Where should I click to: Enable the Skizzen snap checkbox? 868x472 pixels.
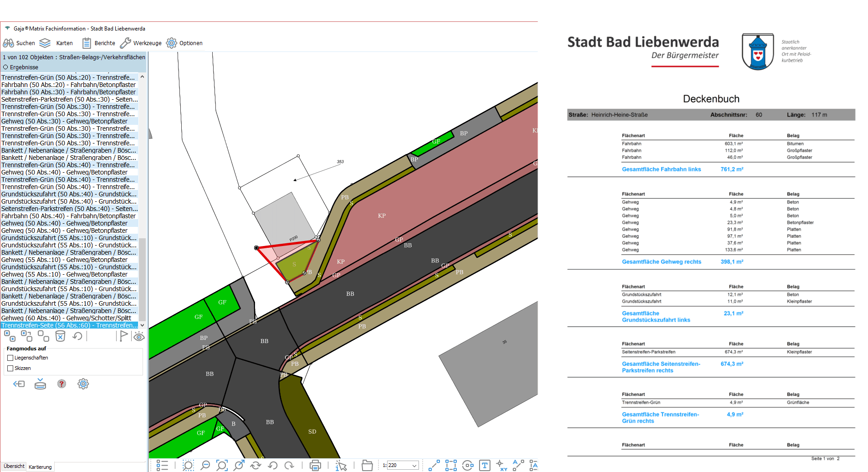(10, 369)
